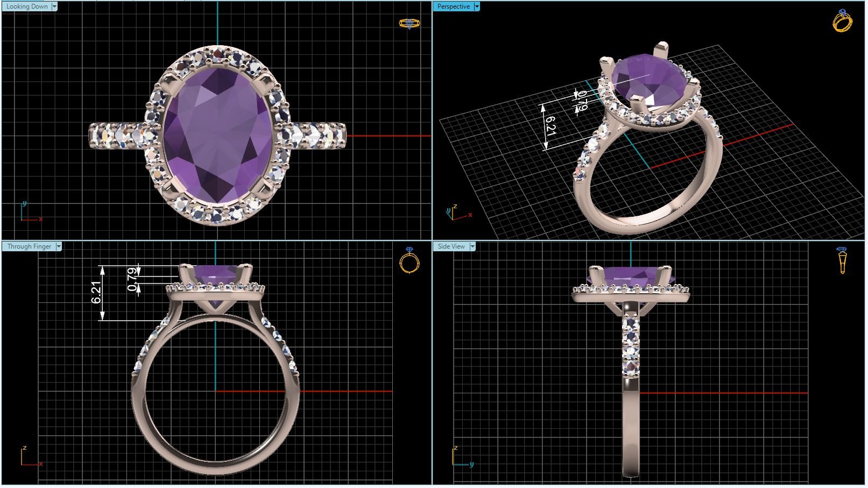This screenshot has height=488, width=868.
Task: Select the 0.79 dimension in Through Finger view
Action: click(x=132, y=279)
